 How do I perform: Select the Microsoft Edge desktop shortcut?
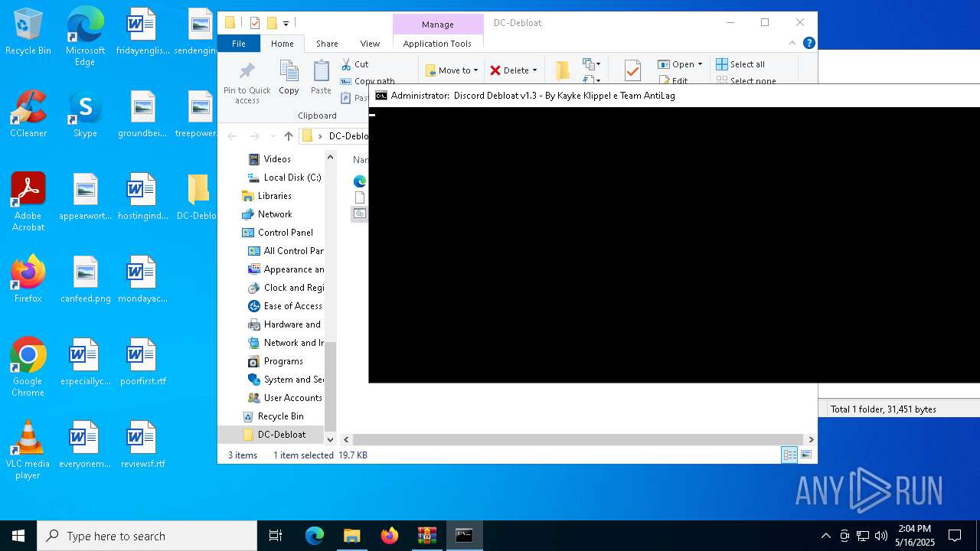(x=85, y=36)
